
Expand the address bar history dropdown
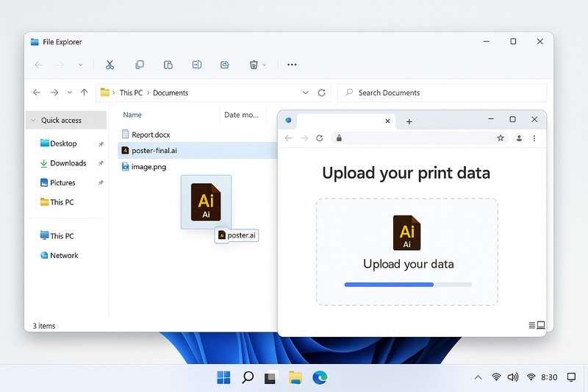coord(306,92)
